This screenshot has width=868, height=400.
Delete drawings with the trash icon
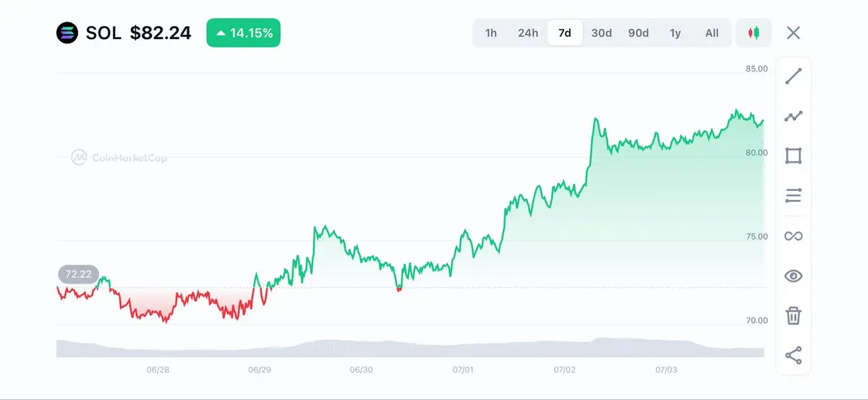tap(793, 315)
